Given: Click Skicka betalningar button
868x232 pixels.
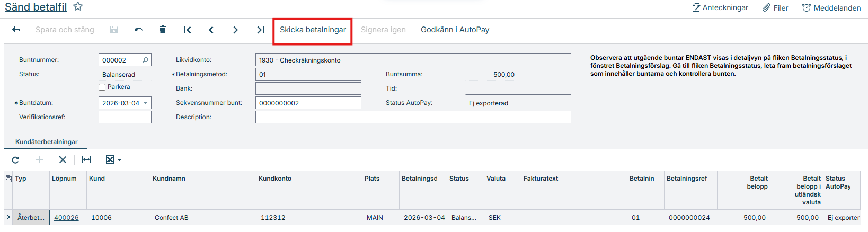Looking at the screenshot, I should pyautogui.click(x=313, y=30).
